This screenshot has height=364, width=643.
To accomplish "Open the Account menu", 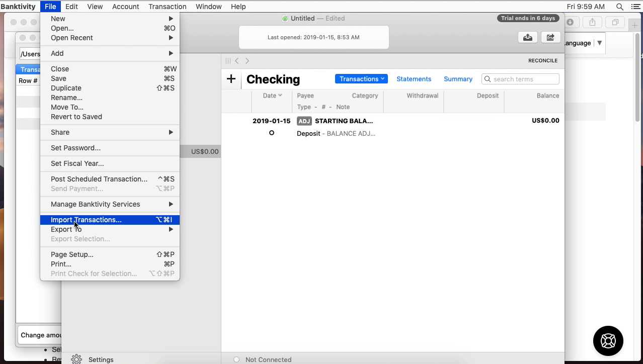I will point(126,7).
